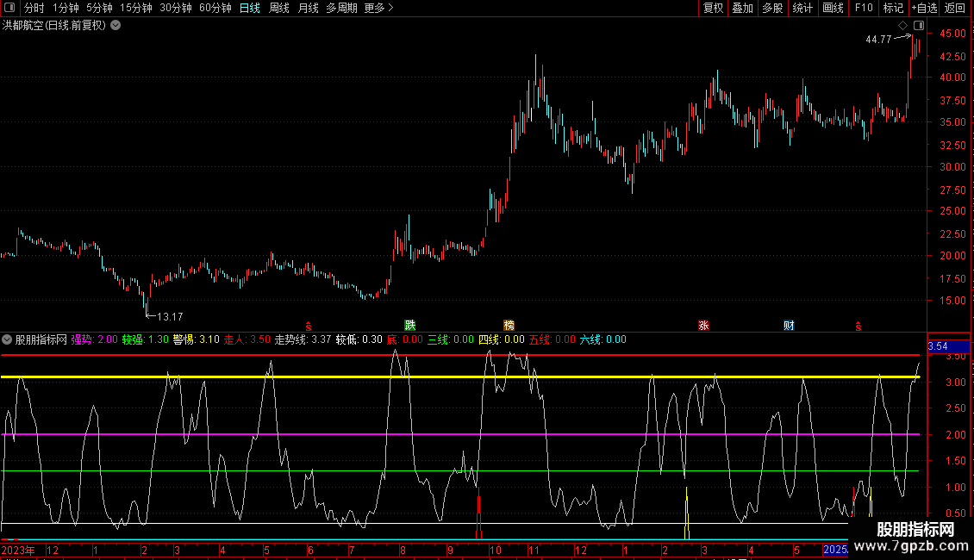Click the 五线: 0.00 indicator value
This screenshot has height=560, width=974.
(553, 339)
